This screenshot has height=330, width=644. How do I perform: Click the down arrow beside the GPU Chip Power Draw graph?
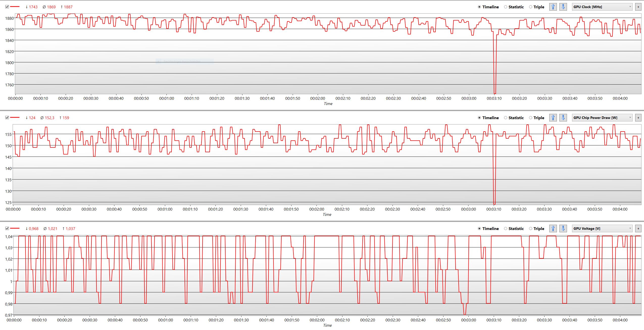click(563, 118)
